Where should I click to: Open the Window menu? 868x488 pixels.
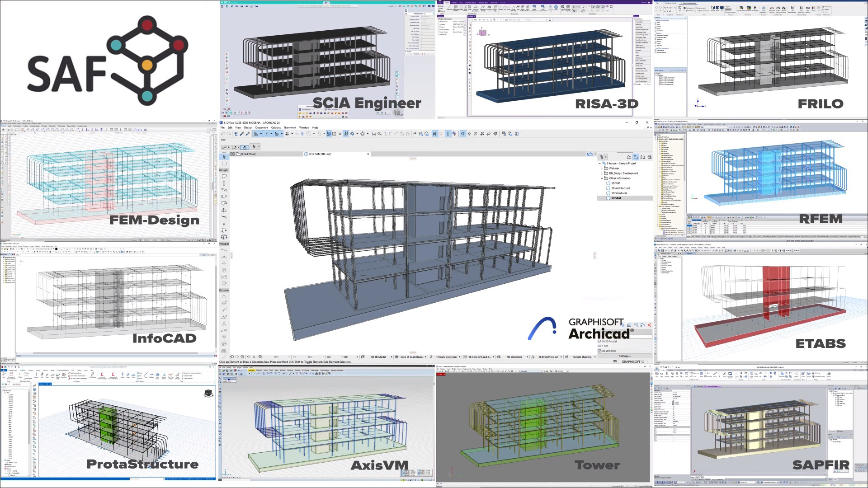[x=304, y=127]
